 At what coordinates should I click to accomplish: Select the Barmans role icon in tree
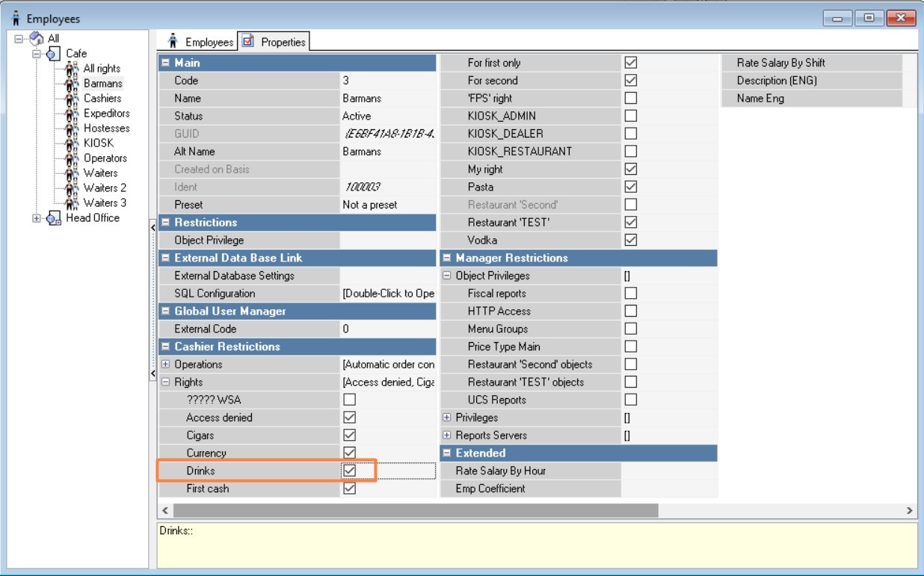73,84
